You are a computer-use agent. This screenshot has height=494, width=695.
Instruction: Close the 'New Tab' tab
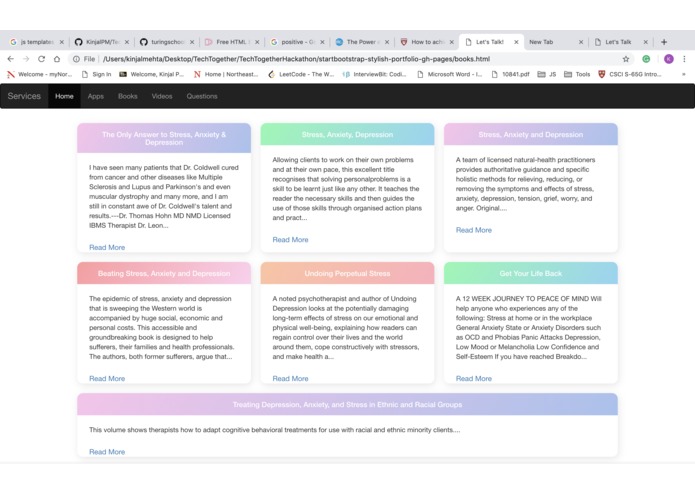[581, 42]
